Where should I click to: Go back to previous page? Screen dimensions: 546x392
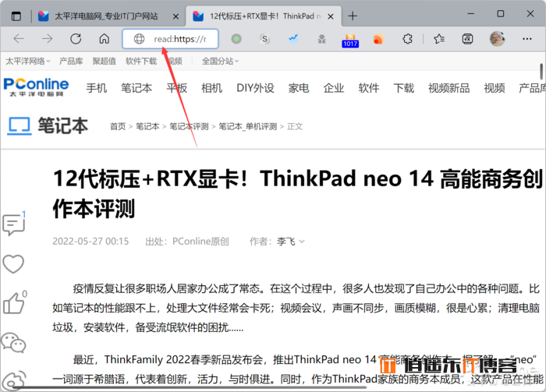pyautogui.click(x=19, y=39)
